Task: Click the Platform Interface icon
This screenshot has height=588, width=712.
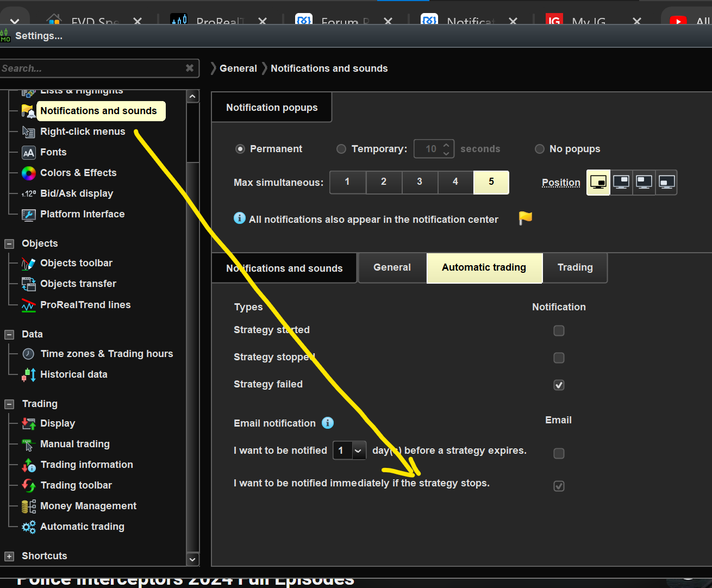Action: pyautogui.click(x=28, y=215)
